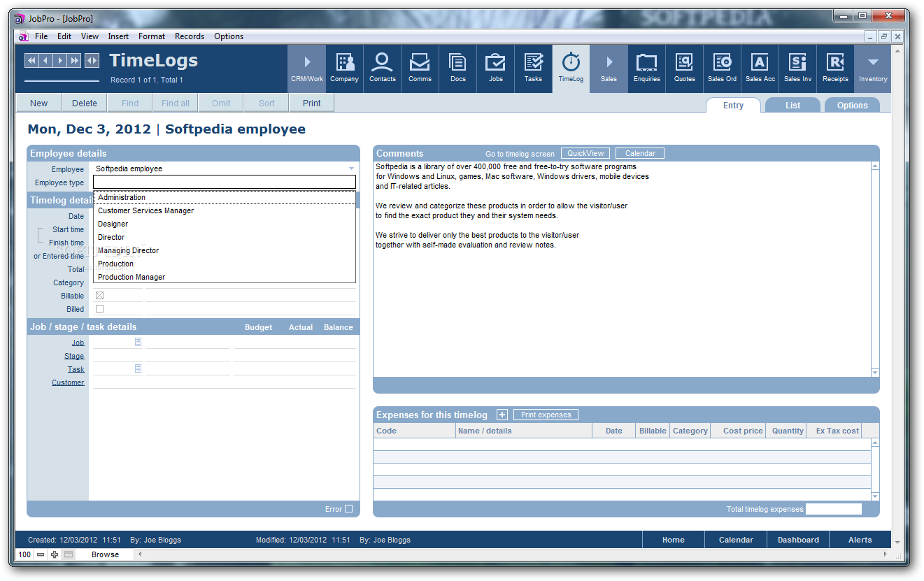Choose Production Manager option
The image size is (924, 581).
(225, 277)
